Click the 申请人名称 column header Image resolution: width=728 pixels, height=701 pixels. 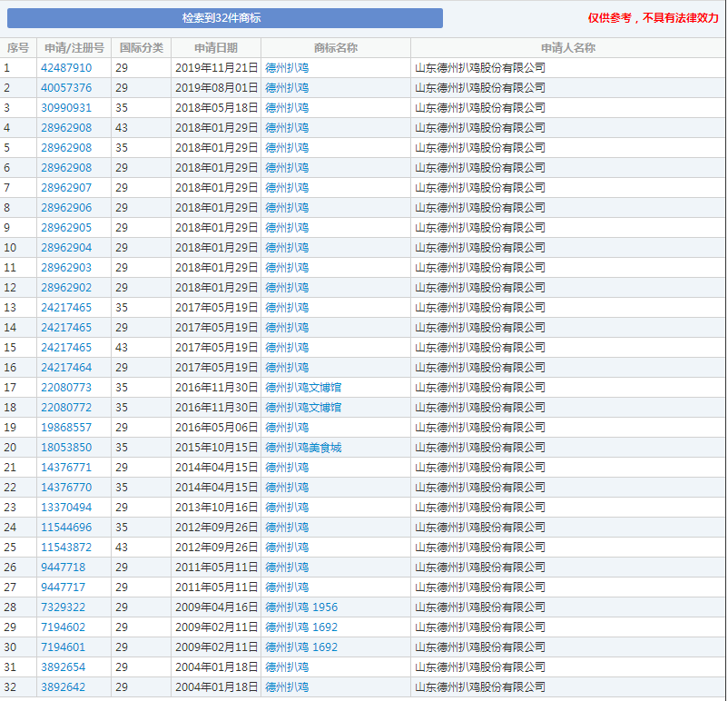pyautogui.click(x=568, y=48)
